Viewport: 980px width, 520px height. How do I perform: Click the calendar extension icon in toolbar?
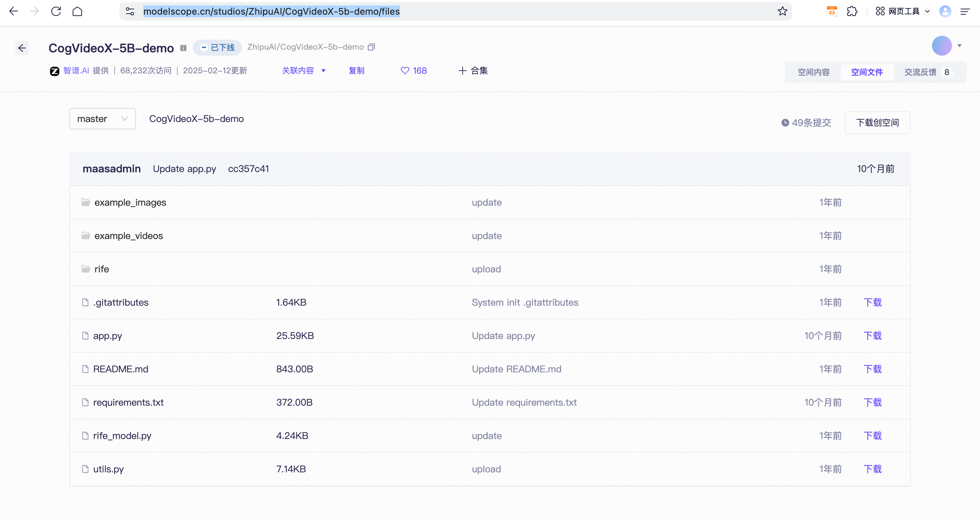832,11
